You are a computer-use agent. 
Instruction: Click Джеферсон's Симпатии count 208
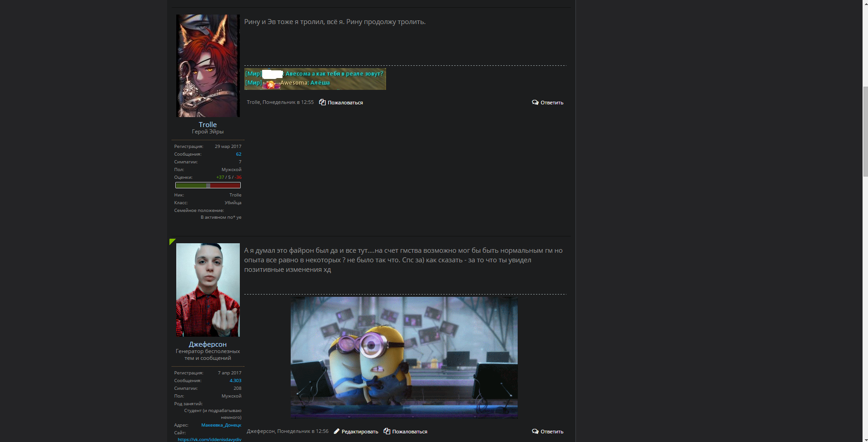pos(238,388)
